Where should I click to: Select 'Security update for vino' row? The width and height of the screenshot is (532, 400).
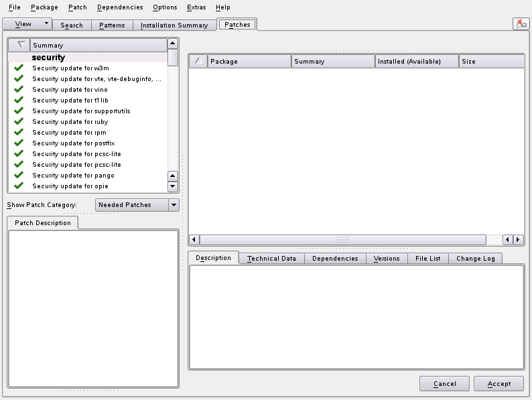pyautogui.click(x=88, y=89)
